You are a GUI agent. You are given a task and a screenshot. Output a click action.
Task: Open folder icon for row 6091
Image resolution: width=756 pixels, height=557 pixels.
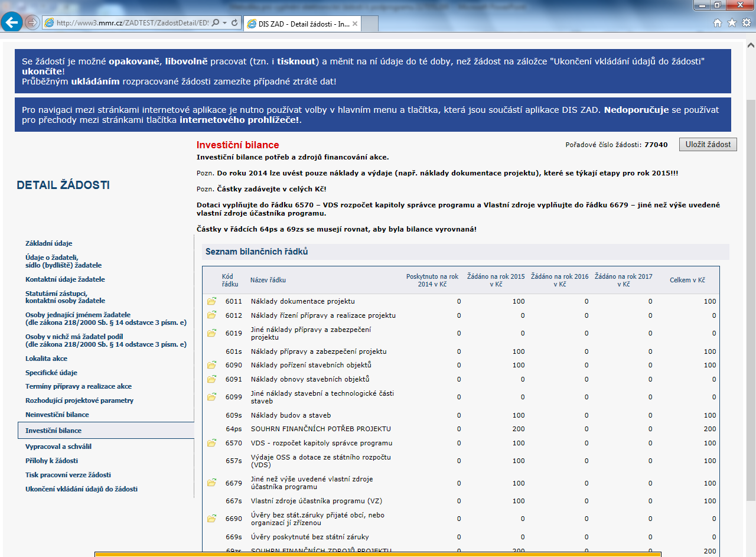click(211, 379)
